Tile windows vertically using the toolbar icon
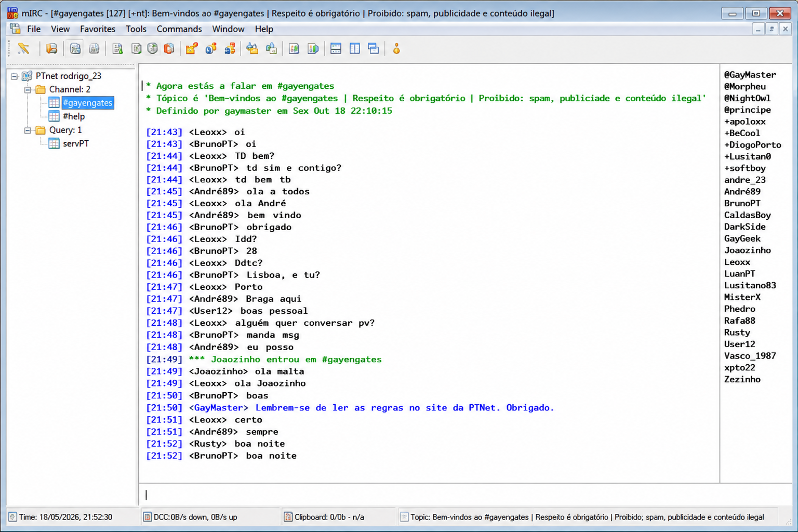 point(355,49)
